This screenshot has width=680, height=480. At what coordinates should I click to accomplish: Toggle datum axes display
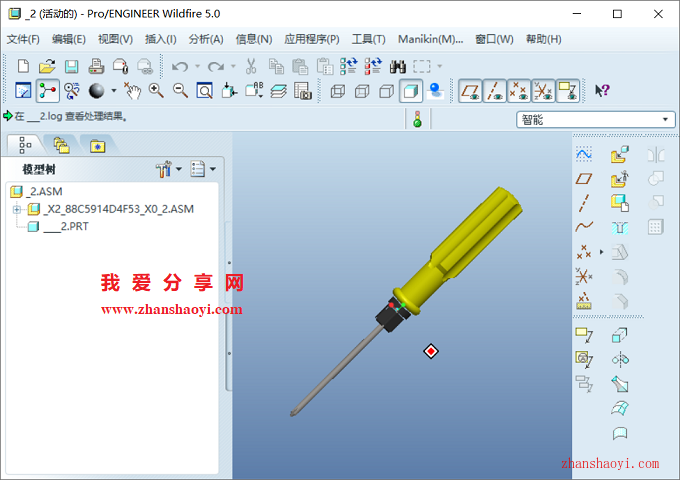coord(494,91)
